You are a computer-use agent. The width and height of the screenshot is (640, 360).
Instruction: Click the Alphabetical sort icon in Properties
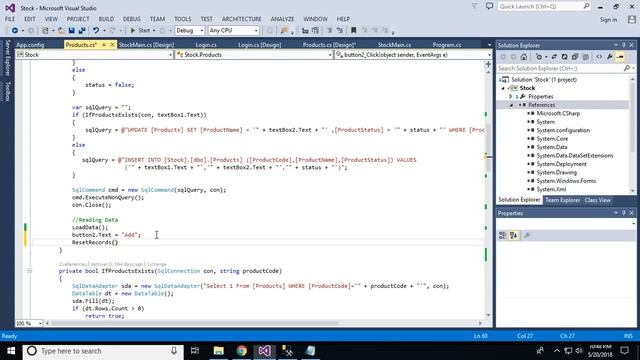pos(513,236)
